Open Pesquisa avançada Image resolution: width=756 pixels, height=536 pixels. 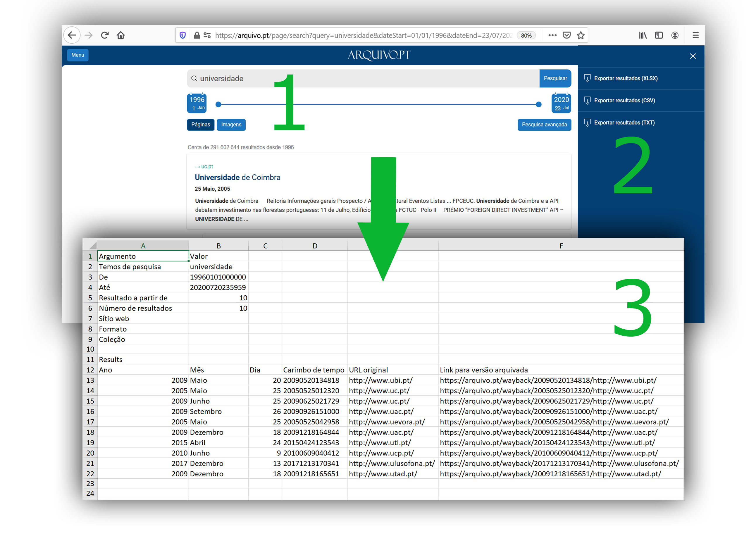click(544, 125)
